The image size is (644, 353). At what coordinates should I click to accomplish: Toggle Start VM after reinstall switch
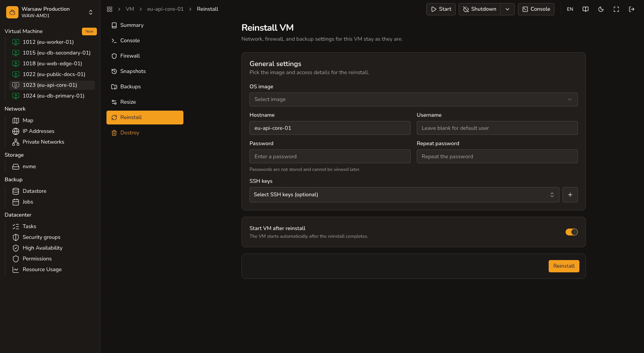coord(572,232)
